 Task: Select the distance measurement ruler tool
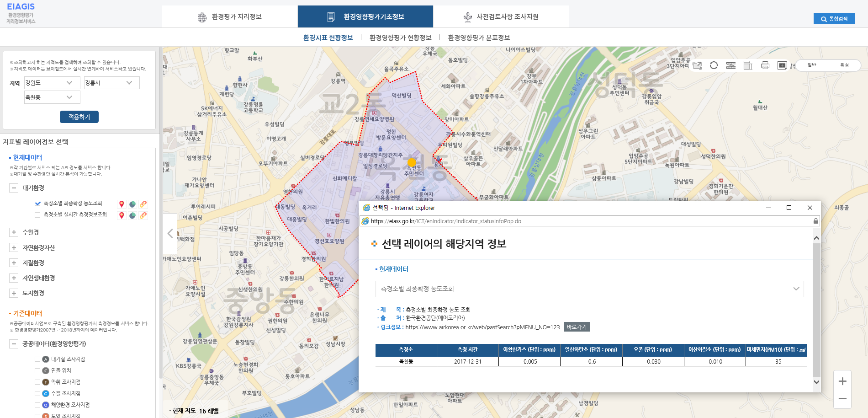point(731,65)
